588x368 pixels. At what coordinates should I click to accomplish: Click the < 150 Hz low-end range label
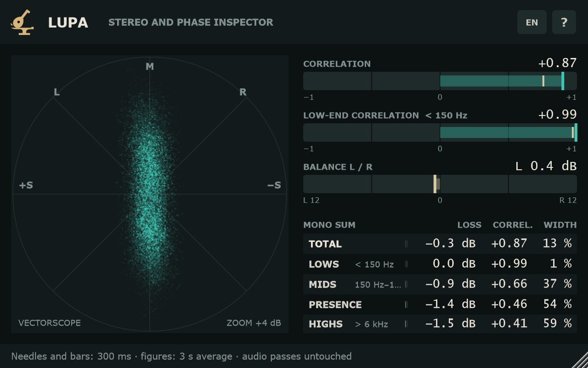pos(446,115)
